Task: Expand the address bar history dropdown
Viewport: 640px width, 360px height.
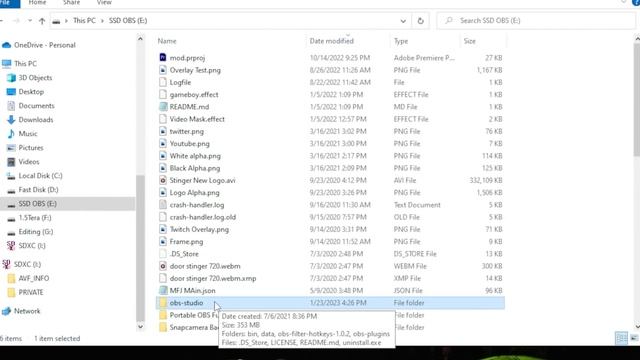Action: point(403,21)
